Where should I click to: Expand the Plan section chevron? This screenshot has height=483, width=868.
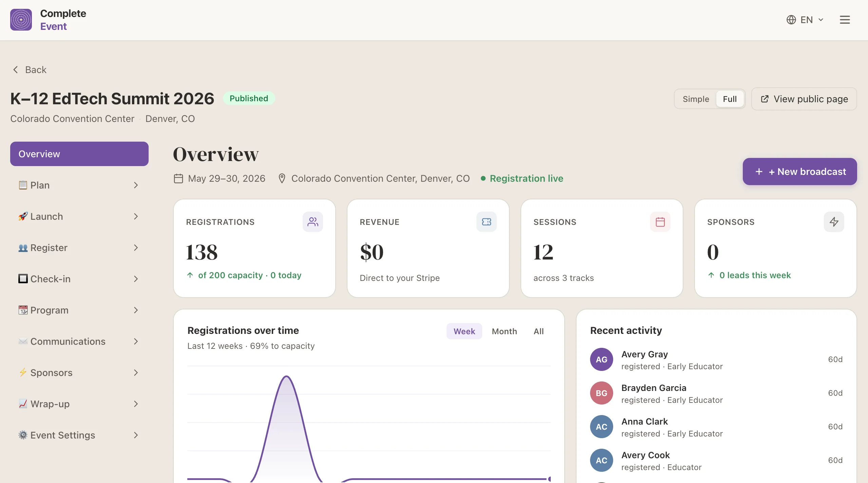(136, 185)
